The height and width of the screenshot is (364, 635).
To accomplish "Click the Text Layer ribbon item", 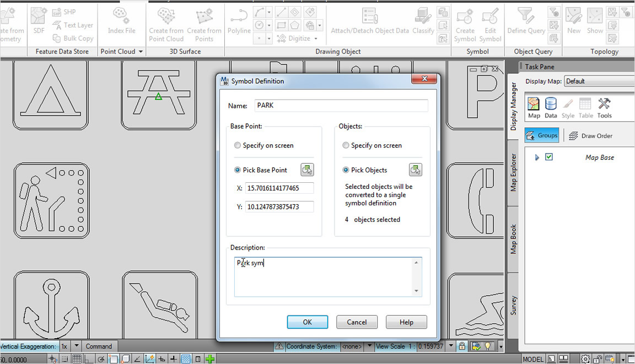I will [73, 25].
